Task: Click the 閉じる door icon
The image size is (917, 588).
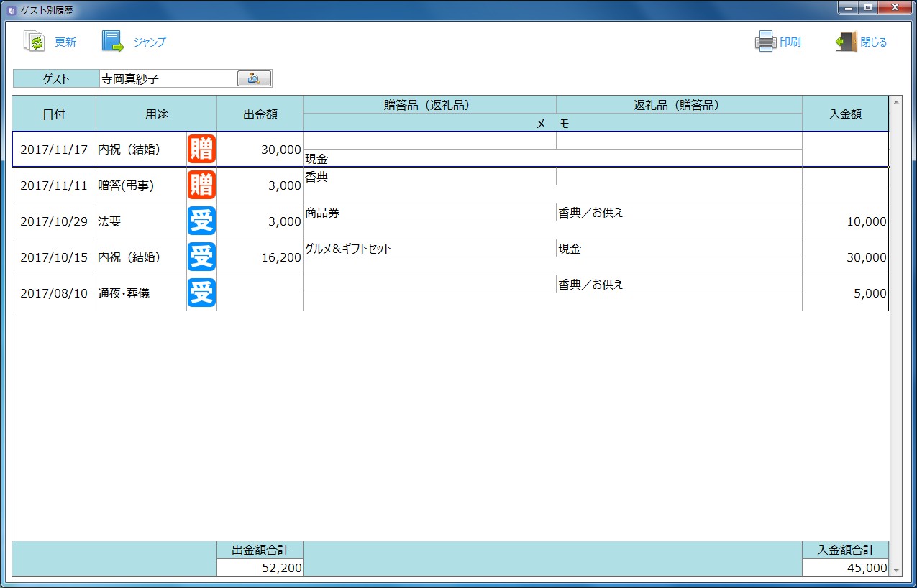Action: point(847,42)
